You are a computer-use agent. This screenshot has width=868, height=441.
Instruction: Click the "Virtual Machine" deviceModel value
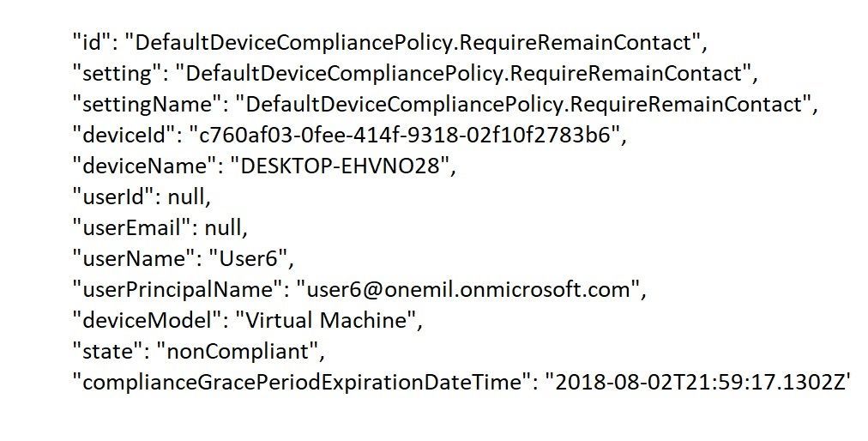point(326,321)
